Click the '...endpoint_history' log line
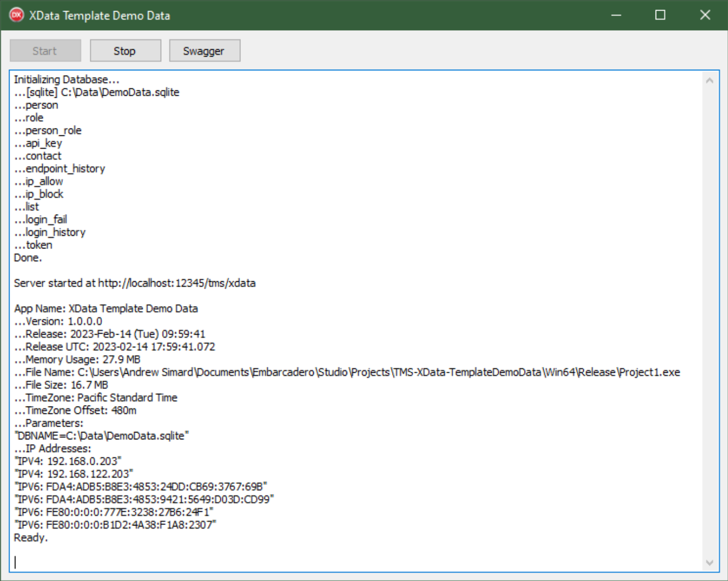 pyautogui.click(x=60, y=168)
